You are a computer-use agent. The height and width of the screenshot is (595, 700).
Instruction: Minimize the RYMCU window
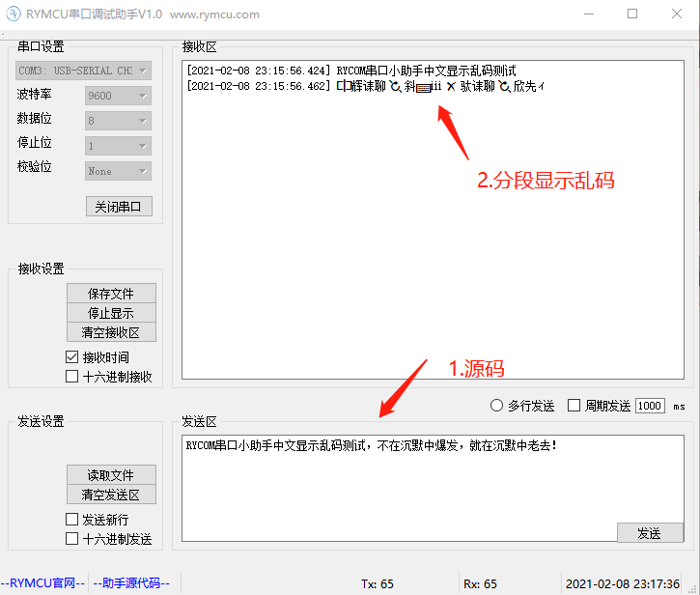coord(589,14)
